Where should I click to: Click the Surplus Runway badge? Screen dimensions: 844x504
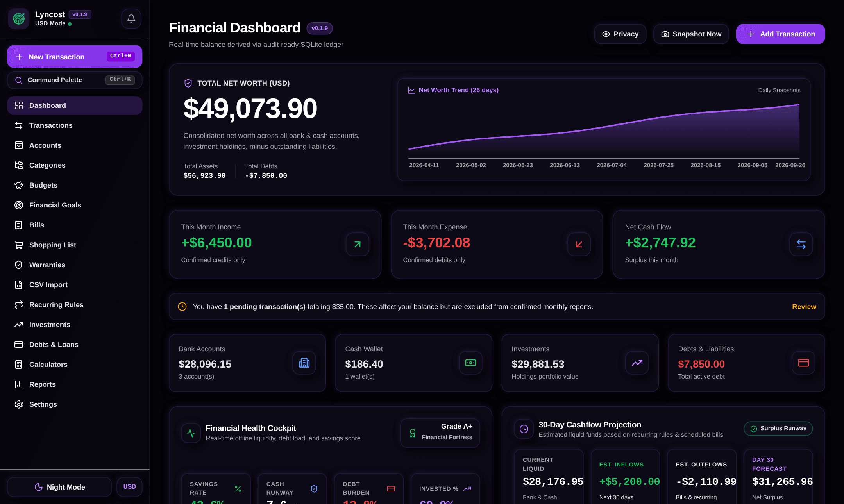click(x=778, y=429)
